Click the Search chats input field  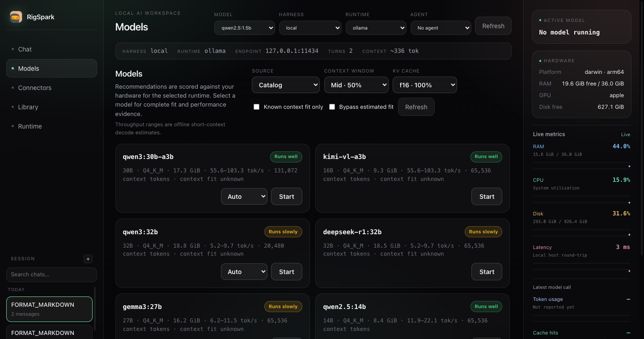(x=51, y=275)
